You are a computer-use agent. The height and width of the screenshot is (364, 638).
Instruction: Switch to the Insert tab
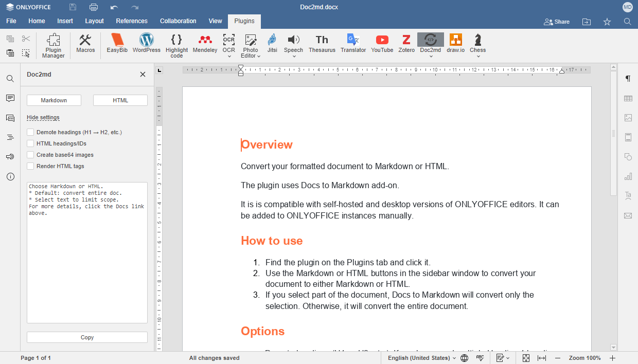65,21
